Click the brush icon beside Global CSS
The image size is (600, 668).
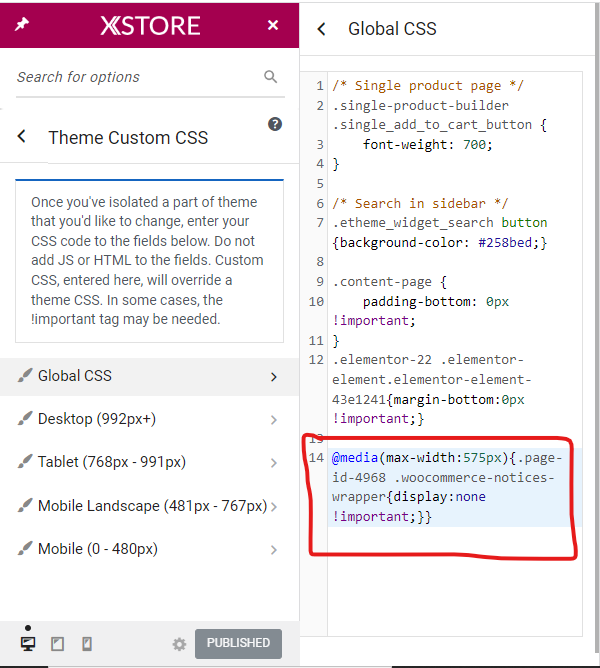[x=25, y=376]
